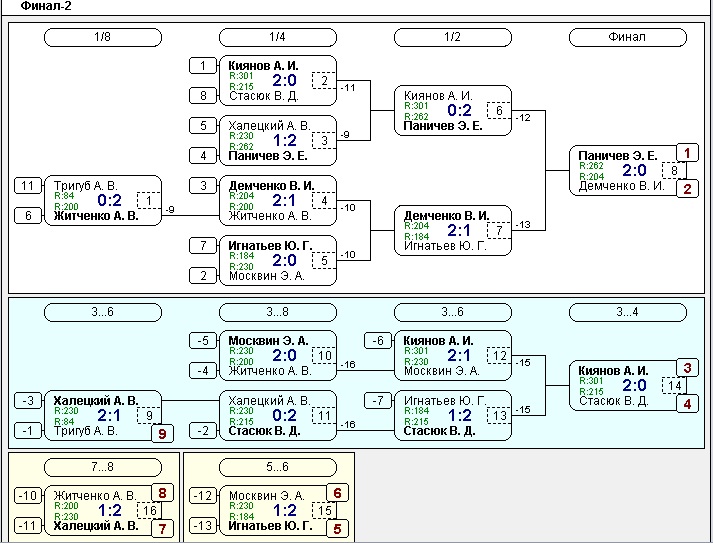Select the -3 slot box

tap(28, 401)
